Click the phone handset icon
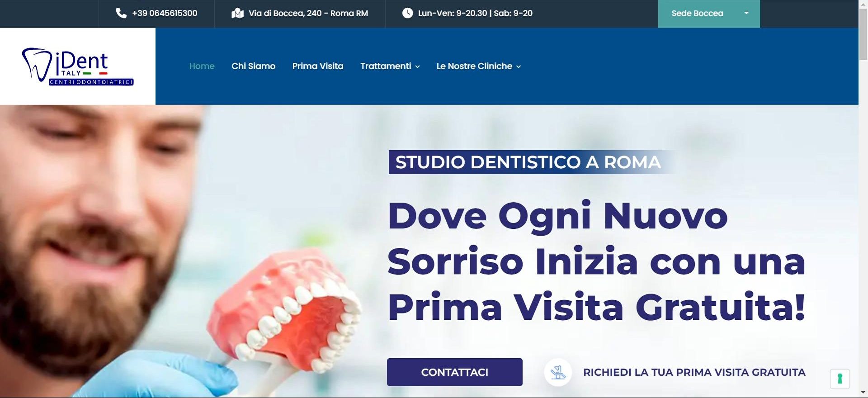 121,13
